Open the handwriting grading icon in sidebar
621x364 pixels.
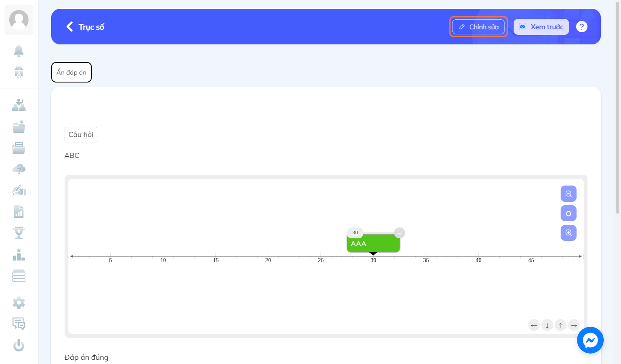click(x=19, y=191)
